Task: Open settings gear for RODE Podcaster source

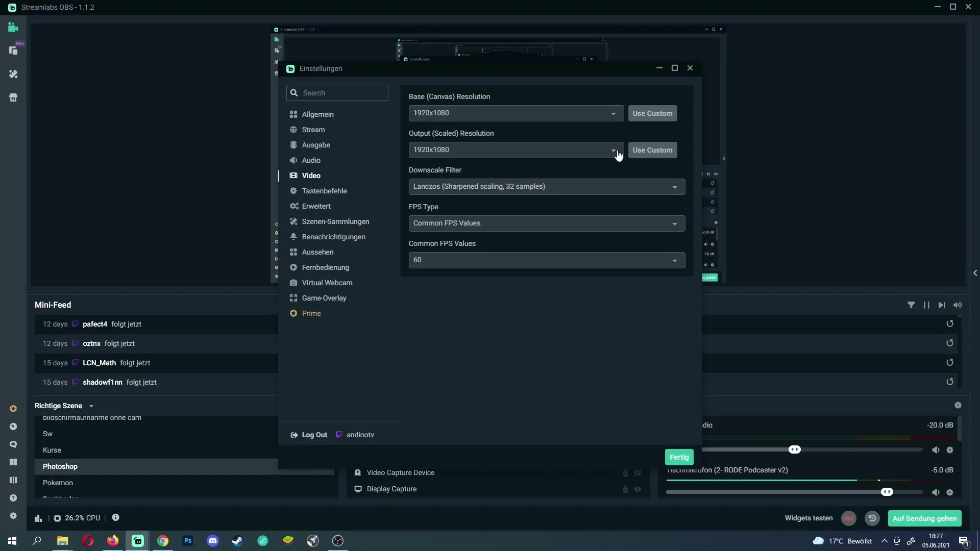Action: 950,492
